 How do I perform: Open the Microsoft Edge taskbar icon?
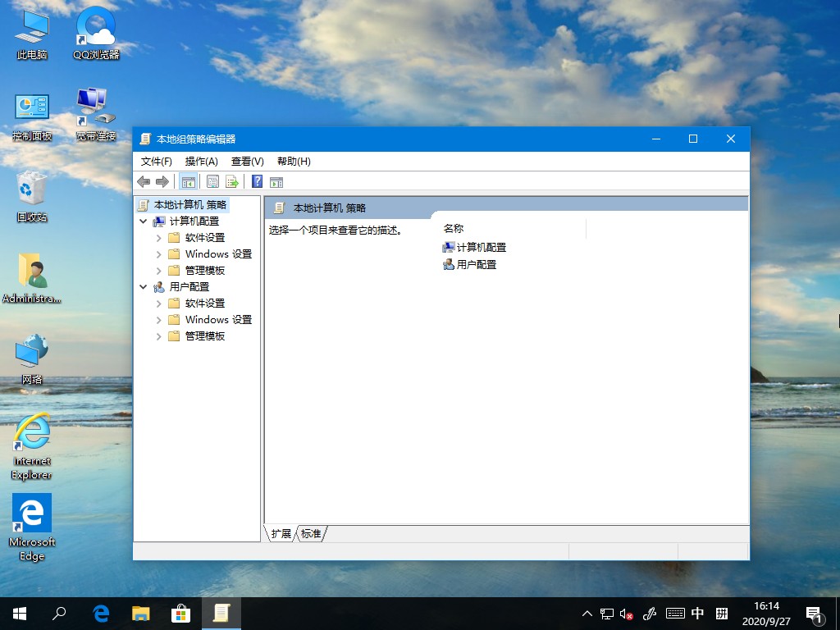100,613
